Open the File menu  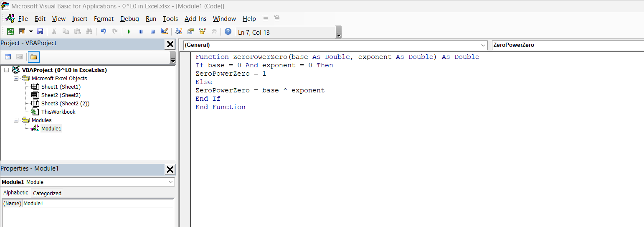tap(23, 19)
